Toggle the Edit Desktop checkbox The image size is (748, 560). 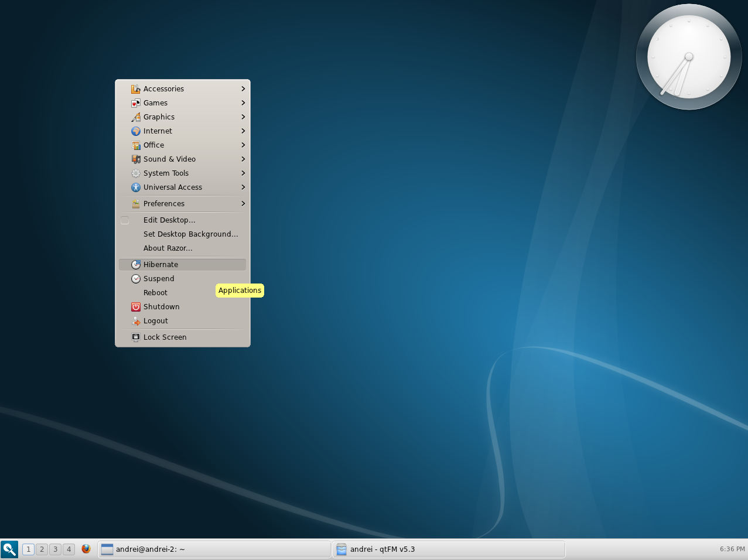click(125, 220)
